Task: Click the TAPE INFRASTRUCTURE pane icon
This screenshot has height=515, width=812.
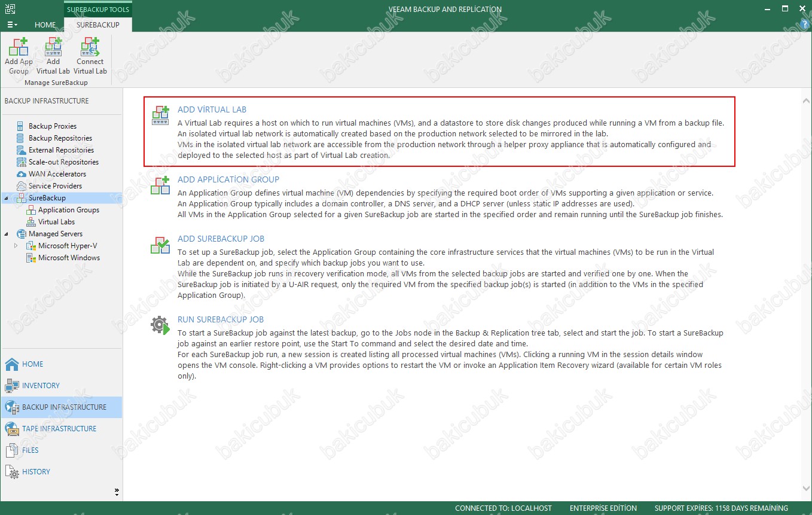Action: pos(12,429)
